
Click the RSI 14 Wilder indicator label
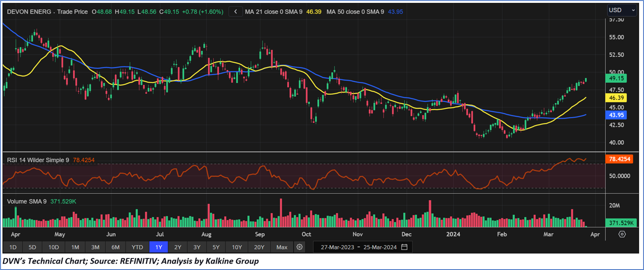coord(38,160)
